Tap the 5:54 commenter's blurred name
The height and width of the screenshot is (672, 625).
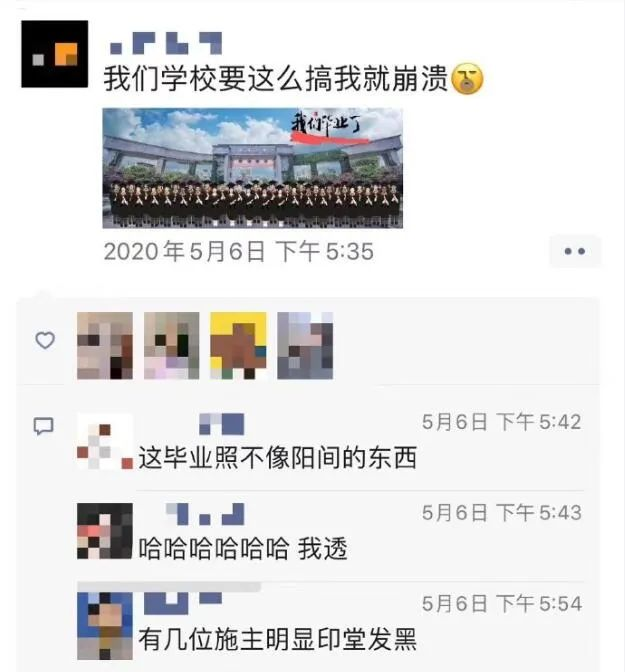point(183,603)
